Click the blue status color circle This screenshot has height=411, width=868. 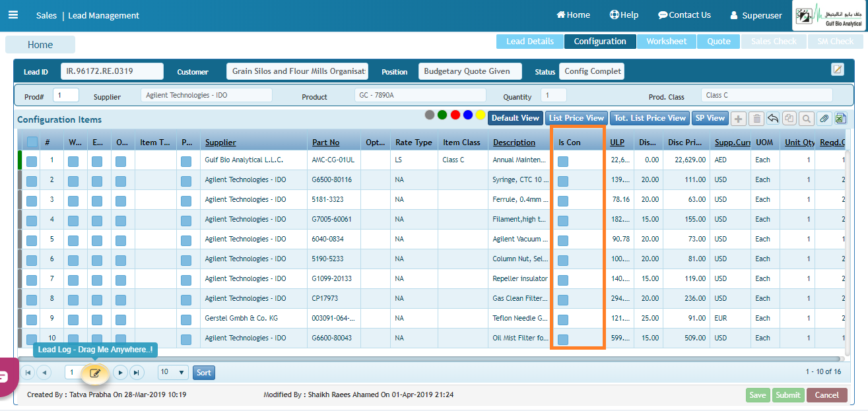pyautogui.click(x=468, y=115)
